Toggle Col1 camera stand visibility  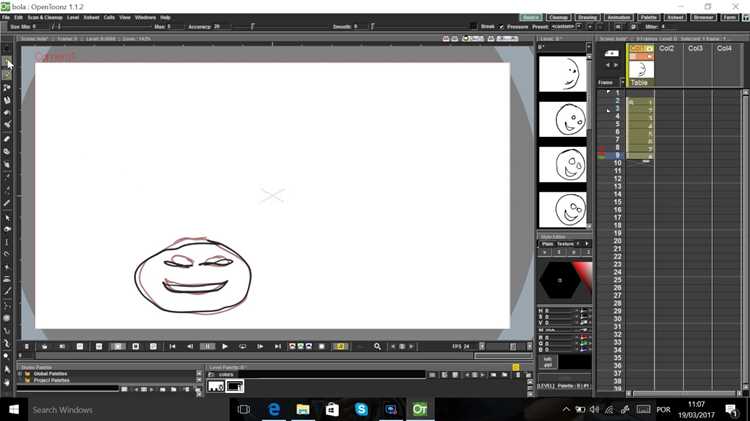coord(650,57)
